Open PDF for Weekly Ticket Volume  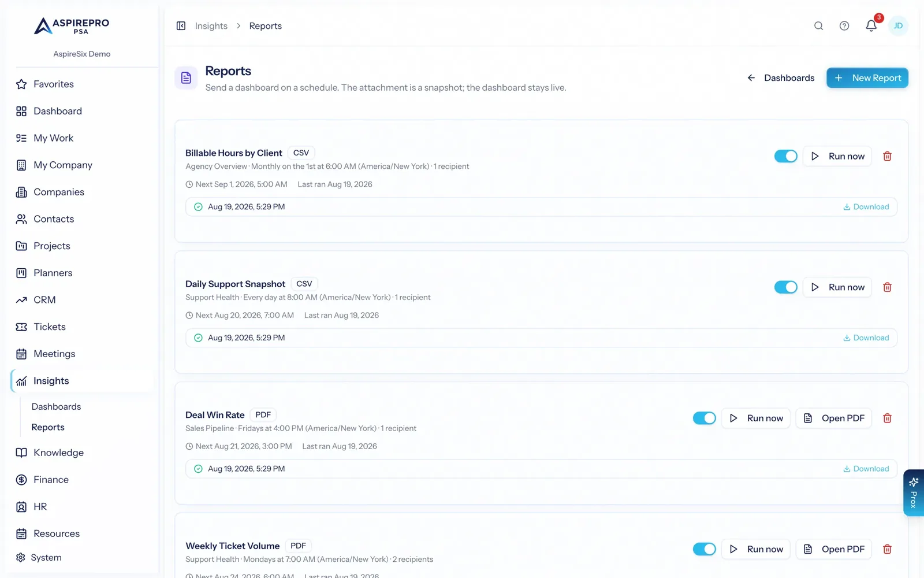point(834,549)
